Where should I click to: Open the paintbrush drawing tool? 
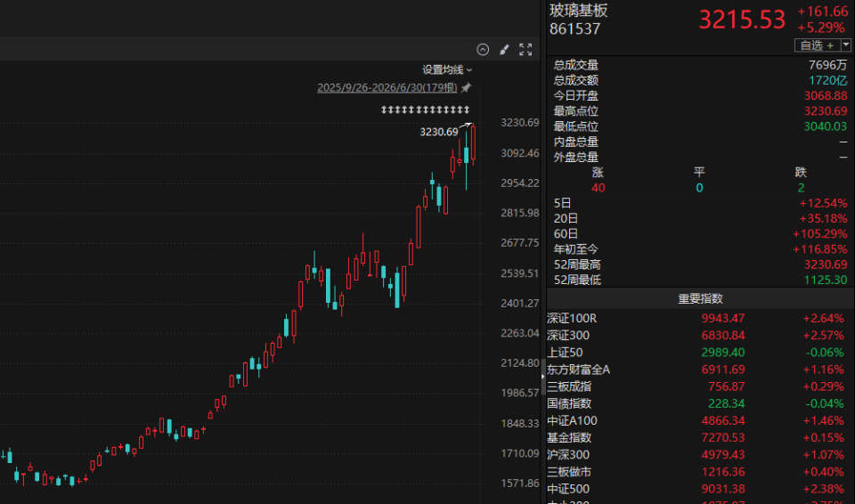pos(504,50)
